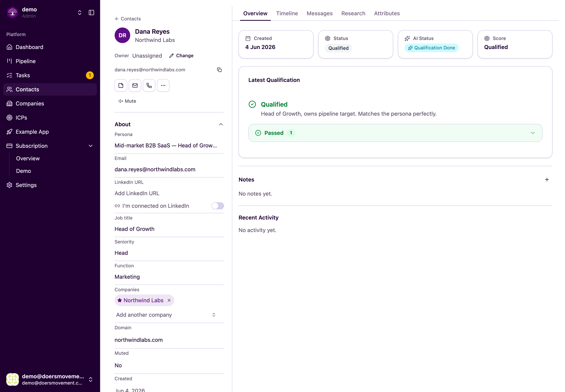
Task: Open the Demo subscription sub-item
Action: pyautogui.click(x=23, y=171)
